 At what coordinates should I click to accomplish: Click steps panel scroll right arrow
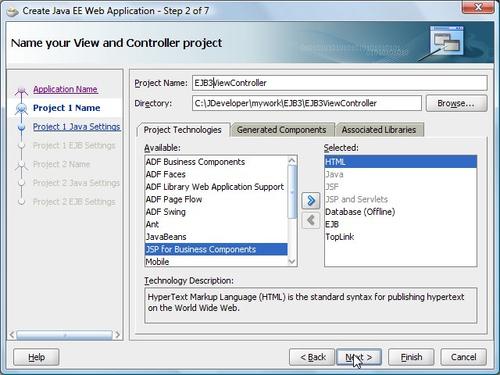click(117, 335)
